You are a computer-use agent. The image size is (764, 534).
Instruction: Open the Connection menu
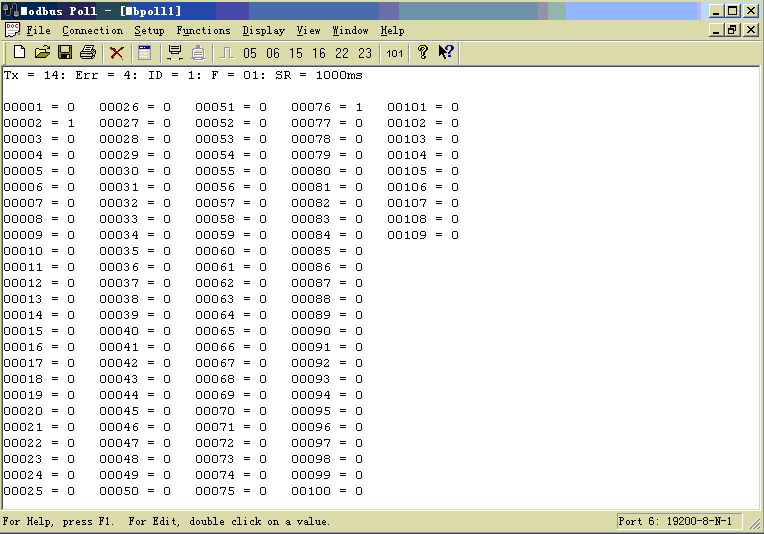tap(92, 31)
